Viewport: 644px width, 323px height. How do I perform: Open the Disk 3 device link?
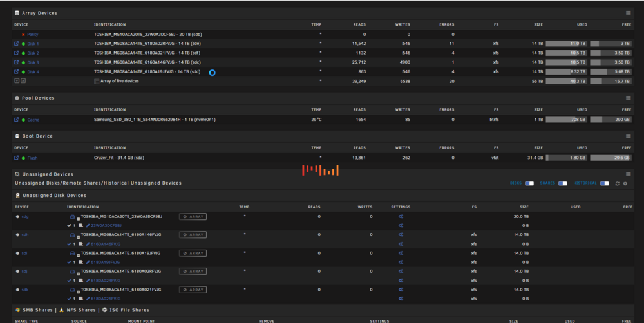click(33, 63)
